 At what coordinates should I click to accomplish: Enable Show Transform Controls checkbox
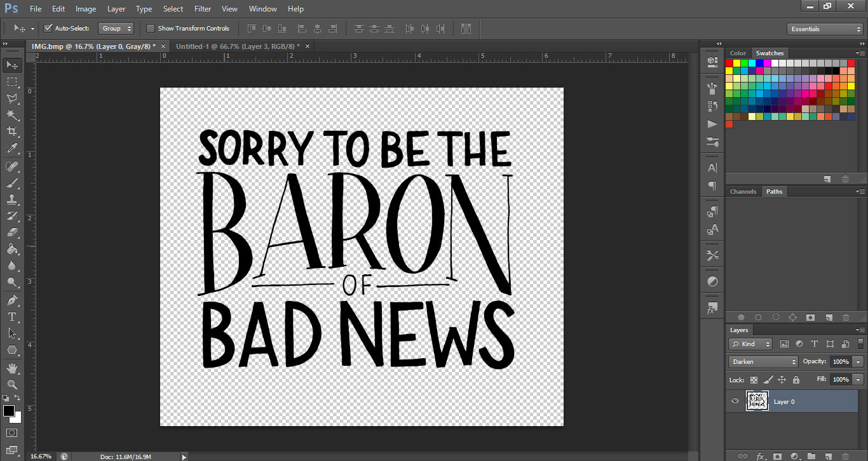coord(151,29)
